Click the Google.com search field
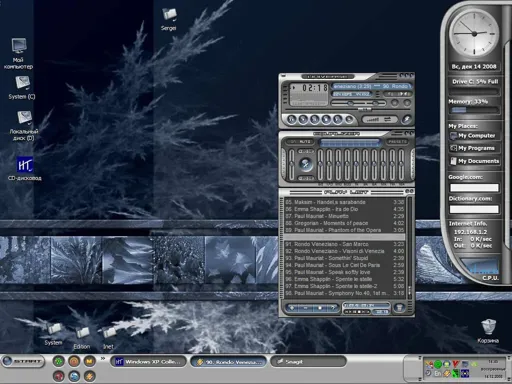 474,188
